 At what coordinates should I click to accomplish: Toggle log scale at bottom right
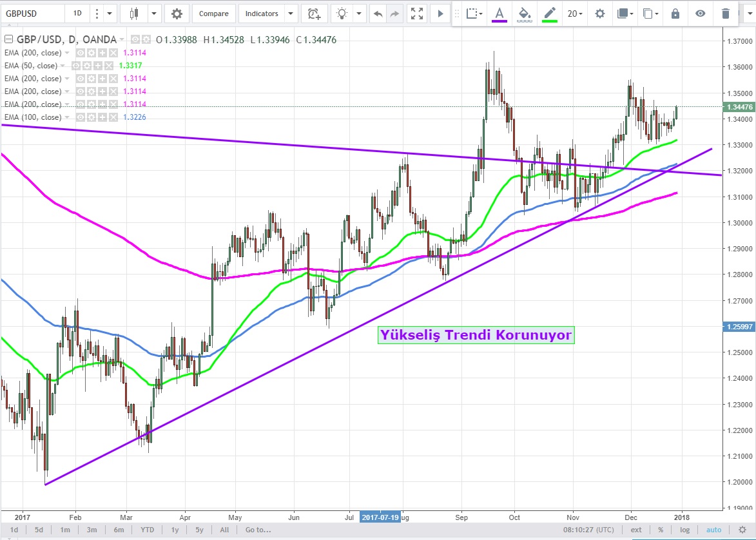click(x=684, y=530)
